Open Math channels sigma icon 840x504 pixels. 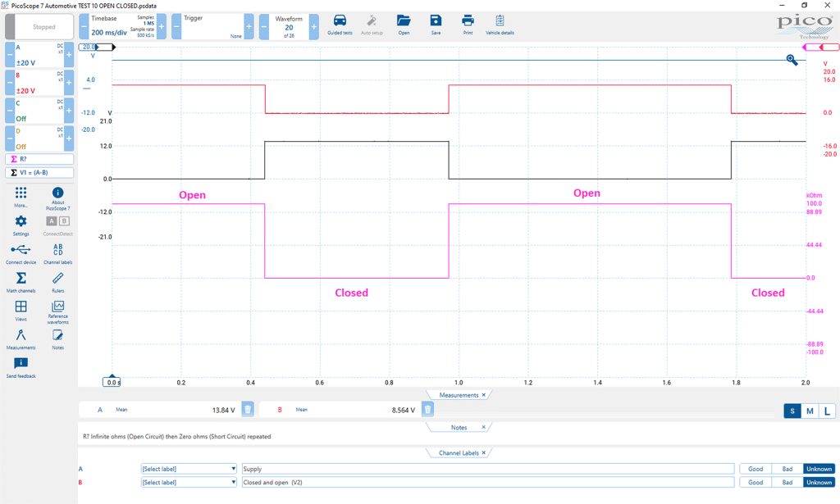click(x=21, y=278)
